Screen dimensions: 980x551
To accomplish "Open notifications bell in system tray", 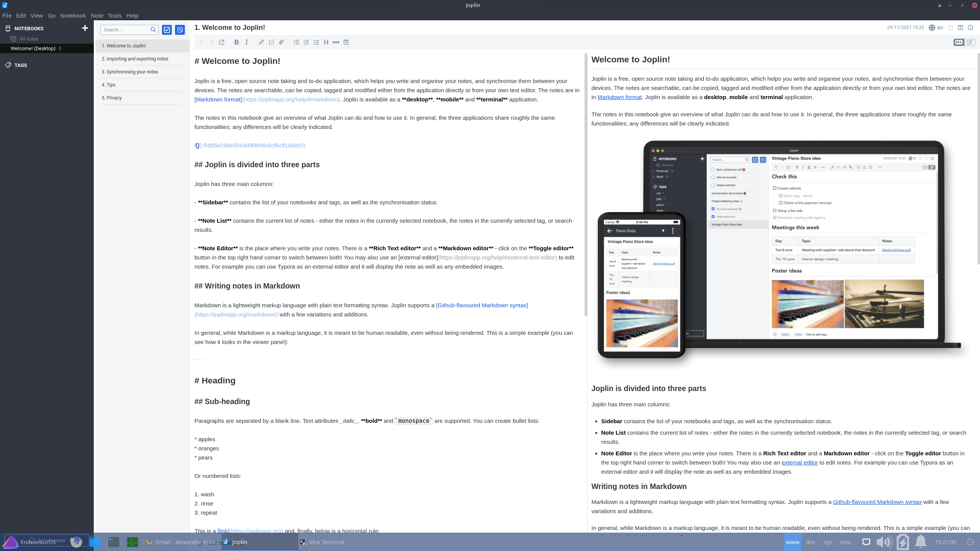I will [921, 542].
